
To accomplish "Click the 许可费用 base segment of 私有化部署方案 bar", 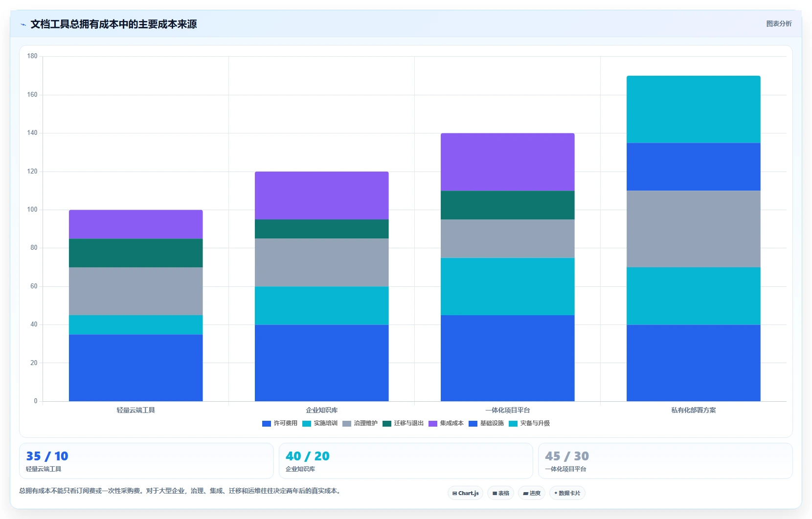I will pos(693,363).
